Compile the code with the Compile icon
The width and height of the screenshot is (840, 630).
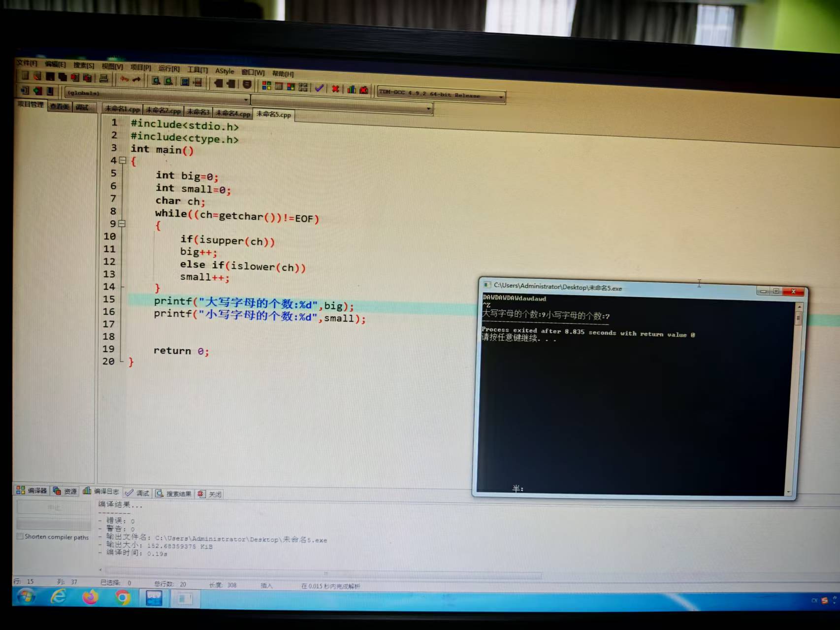point(266,86)
